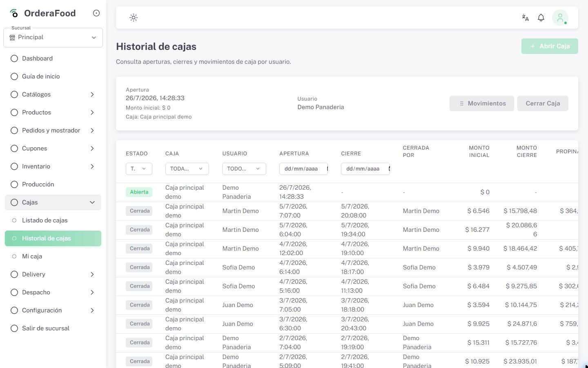Click the Salir de sucursal circle icon

click(14, 328)
